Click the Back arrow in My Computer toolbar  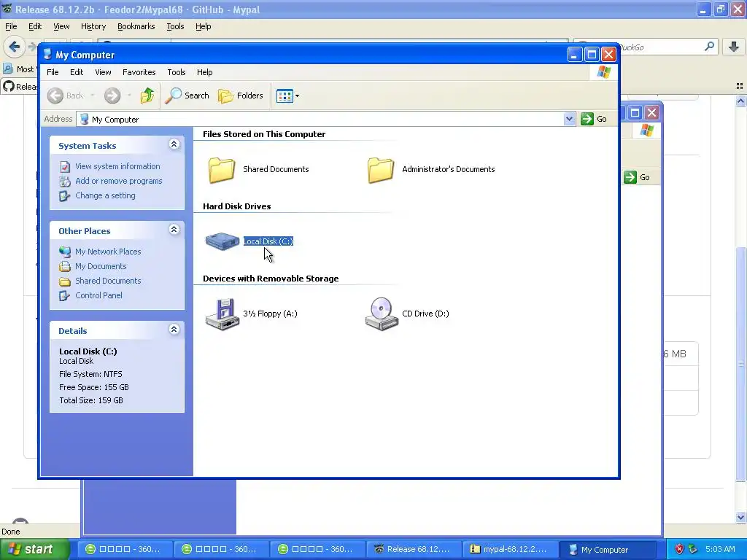tap(66, 96)
